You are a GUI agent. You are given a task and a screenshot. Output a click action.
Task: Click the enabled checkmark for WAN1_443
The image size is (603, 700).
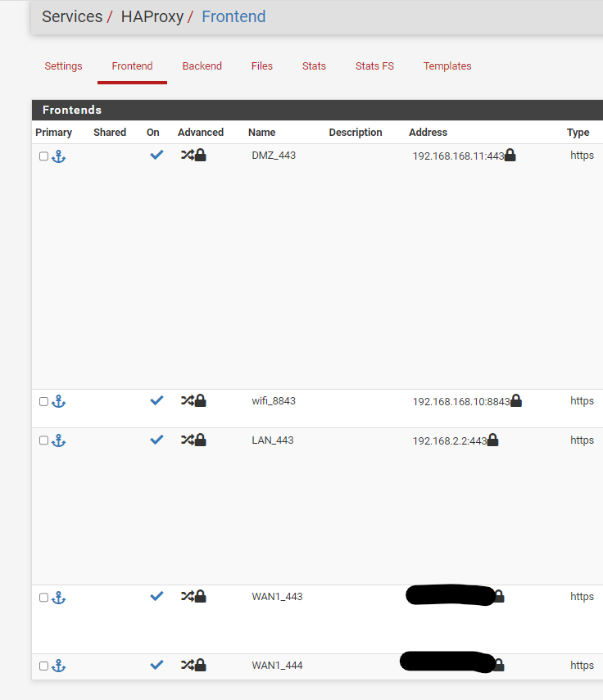pyautogui.click(x=156, y=596)
